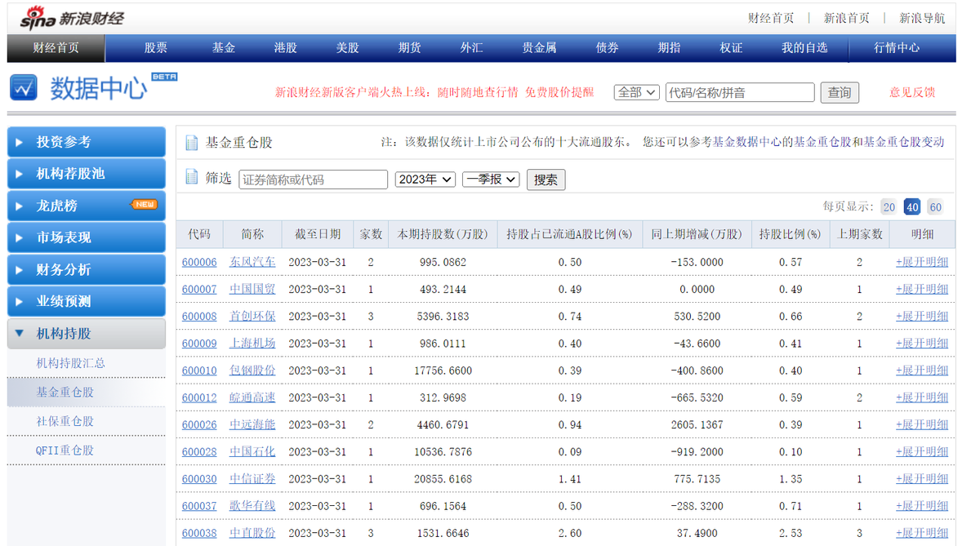
Task: Open the 新浪导航 top link
Action: point(922,18)
